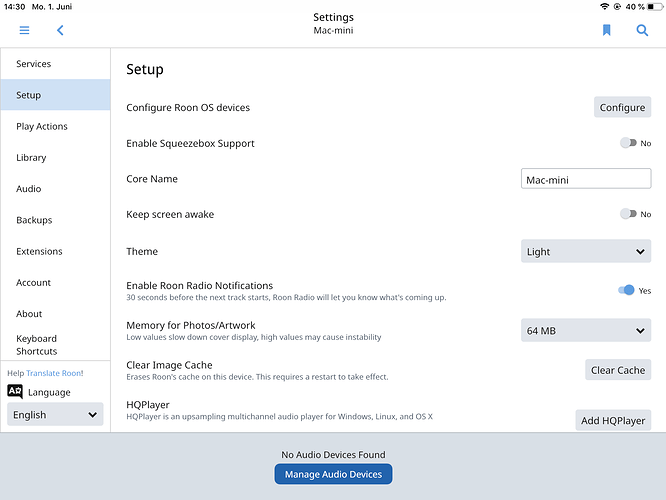Click the HQPlayer description text
The image size is (666, 500).
coord(279,416)
